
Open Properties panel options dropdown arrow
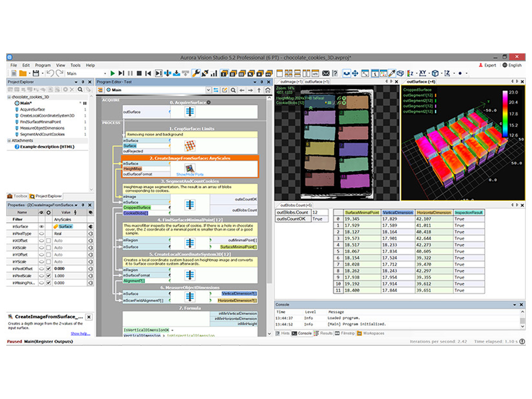(x=76, y=205)
